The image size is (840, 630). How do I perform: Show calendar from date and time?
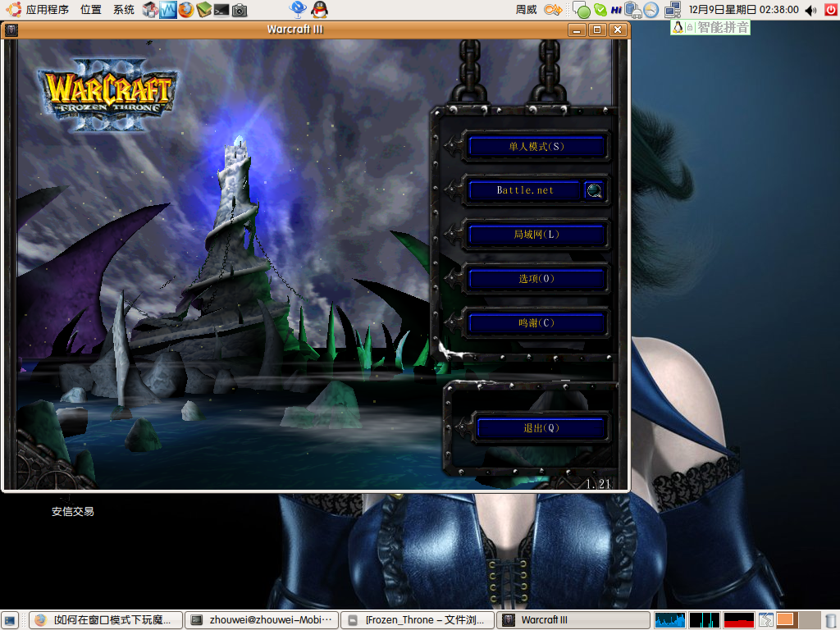point(743,10)
